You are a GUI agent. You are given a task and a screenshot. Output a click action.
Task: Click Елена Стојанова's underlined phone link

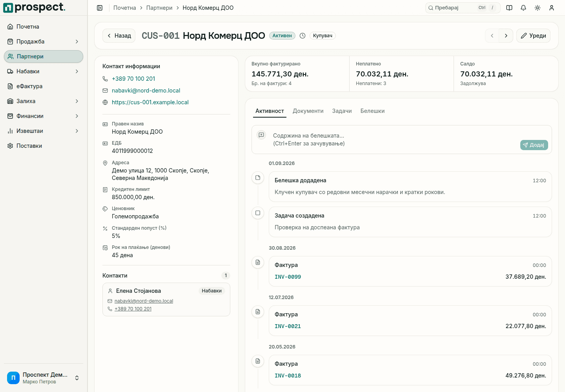coord(133,309)
